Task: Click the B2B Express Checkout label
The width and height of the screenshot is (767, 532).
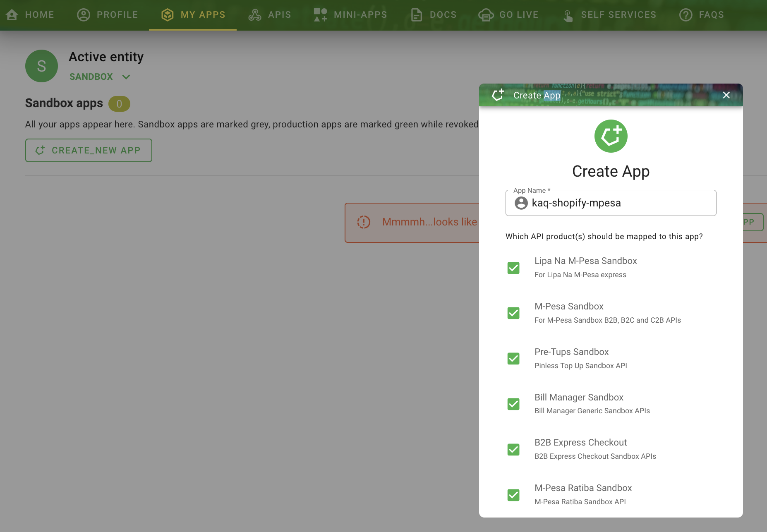Action: [580, 443]
